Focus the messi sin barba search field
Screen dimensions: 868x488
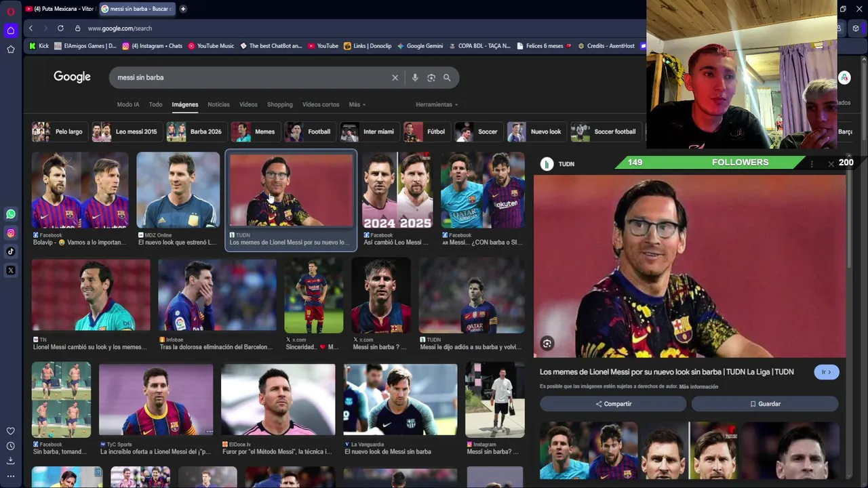[x=251, y=77]
